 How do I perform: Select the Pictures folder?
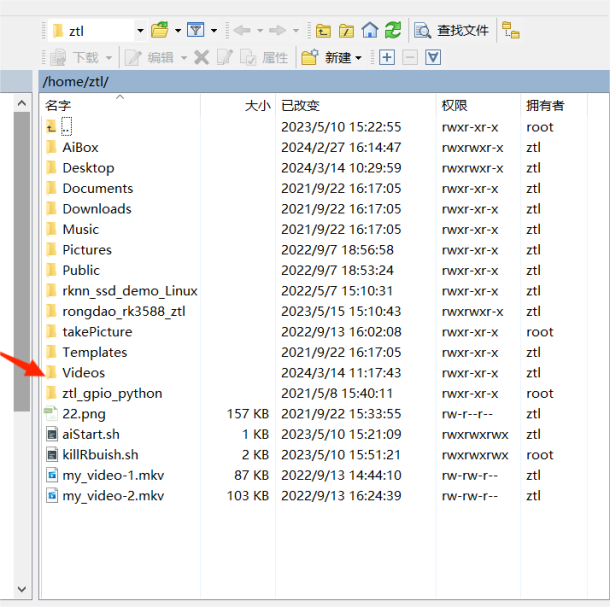tap(87, 250)
